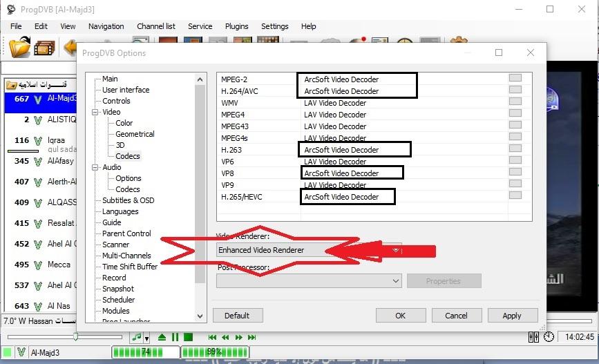Screen dimensions: 599x364
Task: Click the clock timer icon in the player bar
Action: 549,337
